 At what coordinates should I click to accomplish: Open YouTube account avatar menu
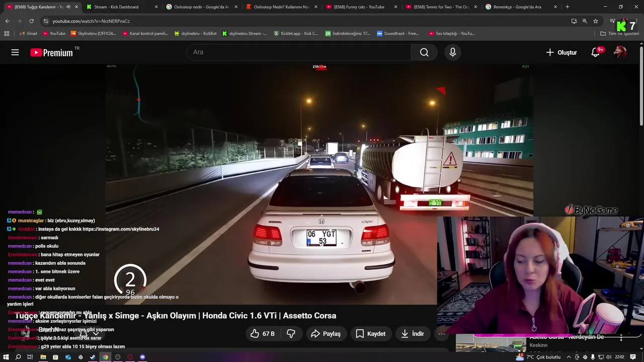coord(620,52)
